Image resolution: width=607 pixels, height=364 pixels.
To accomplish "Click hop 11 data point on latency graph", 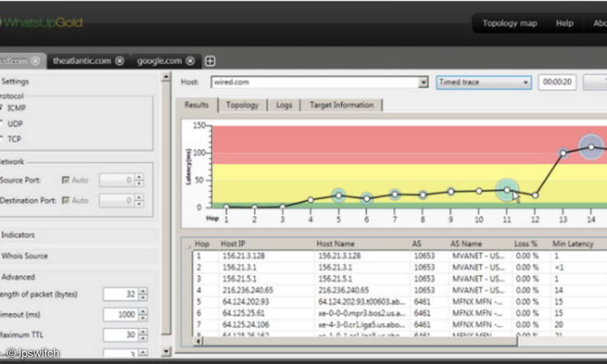I will [x=507, y=190].
